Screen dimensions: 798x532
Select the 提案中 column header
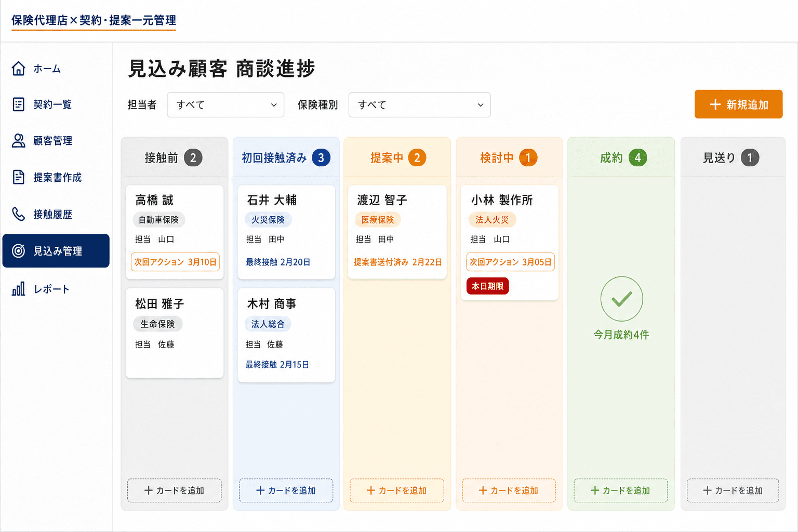coord(397,158)
